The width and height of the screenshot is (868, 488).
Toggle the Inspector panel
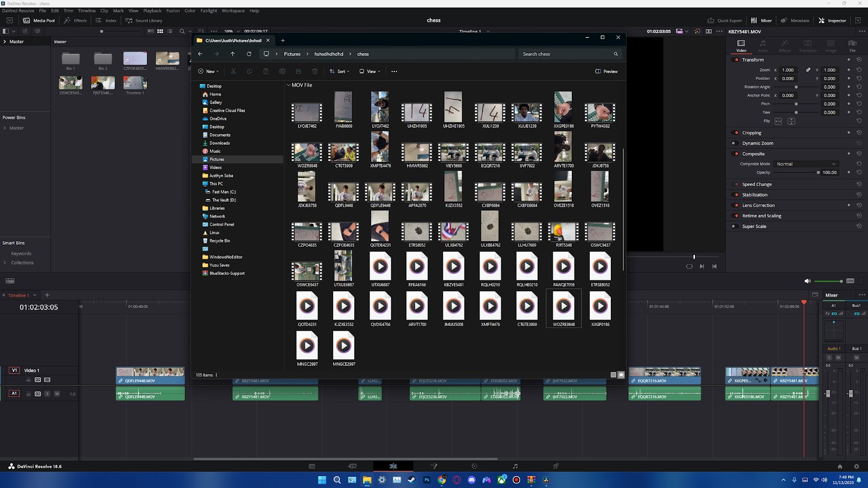pos(832,21)
